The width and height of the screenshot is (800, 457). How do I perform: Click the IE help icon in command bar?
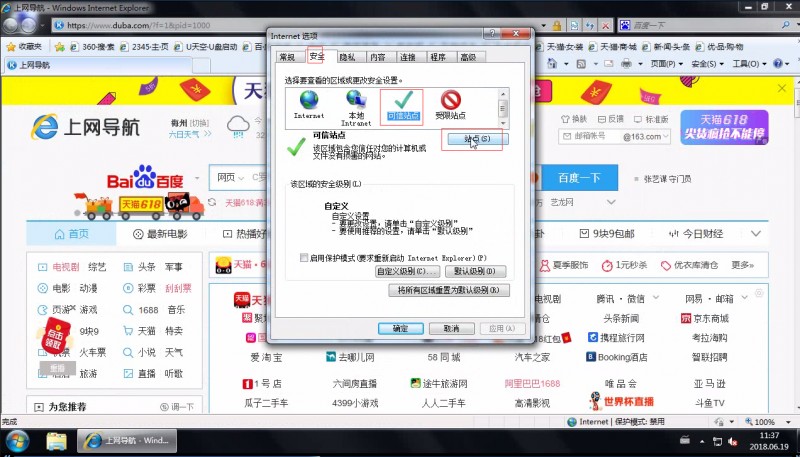coord(778,64)
